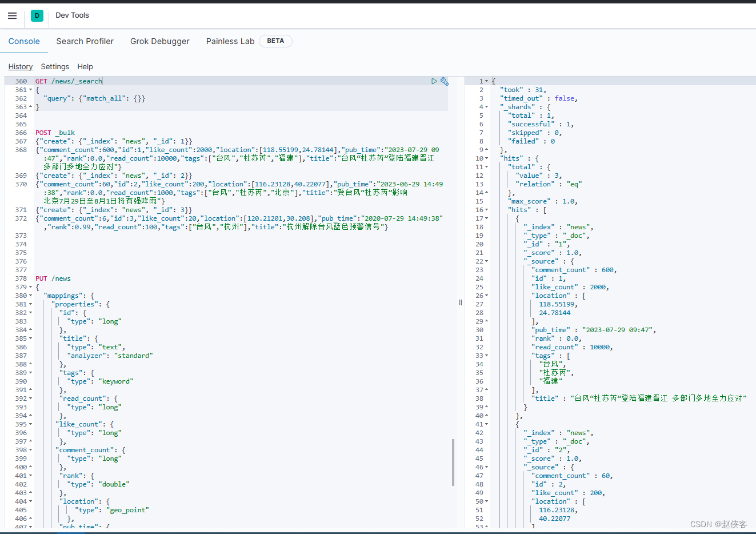756x534 pixels.
Task: Click the "read_count" : 10000 response line
Action: (x=572, y=347)
